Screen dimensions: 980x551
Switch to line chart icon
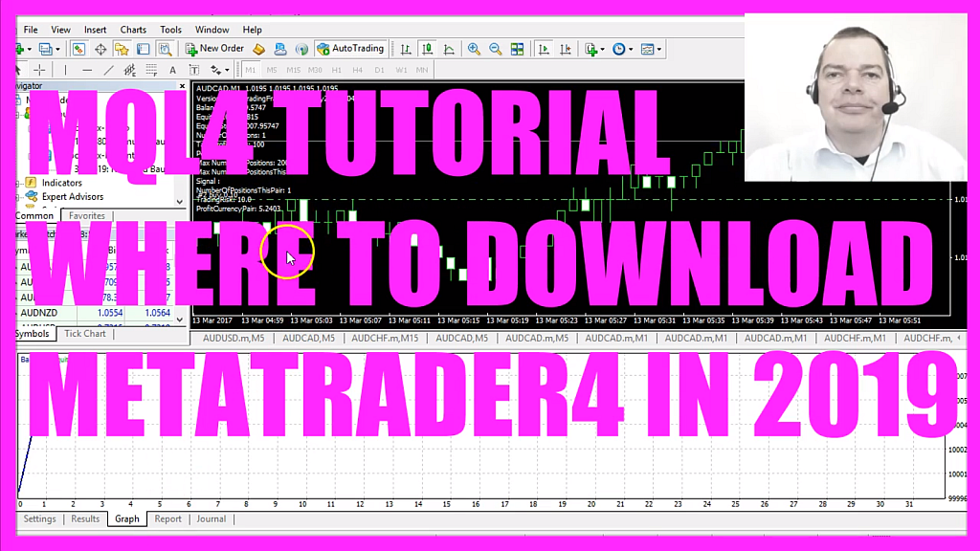449,49
